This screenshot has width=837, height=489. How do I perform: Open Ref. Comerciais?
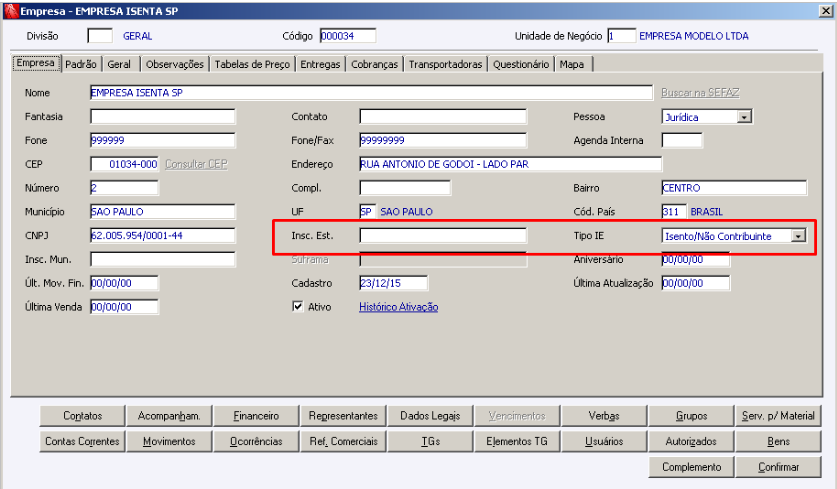[343, 441]
